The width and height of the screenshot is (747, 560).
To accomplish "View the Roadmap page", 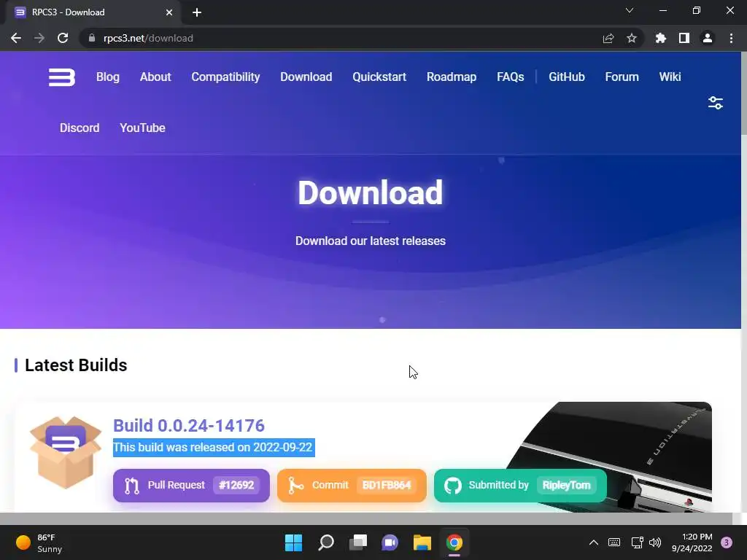I will [451, 77].
